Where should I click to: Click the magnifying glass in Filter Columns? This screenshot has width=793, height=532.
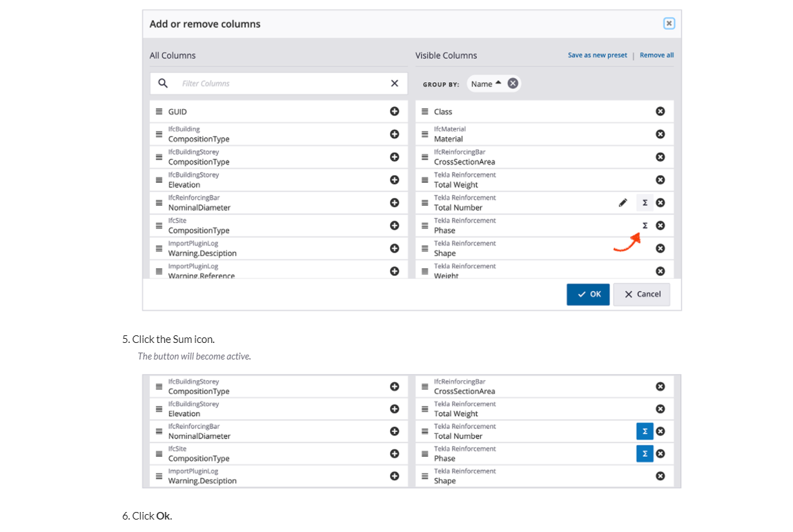pos(161,83)
